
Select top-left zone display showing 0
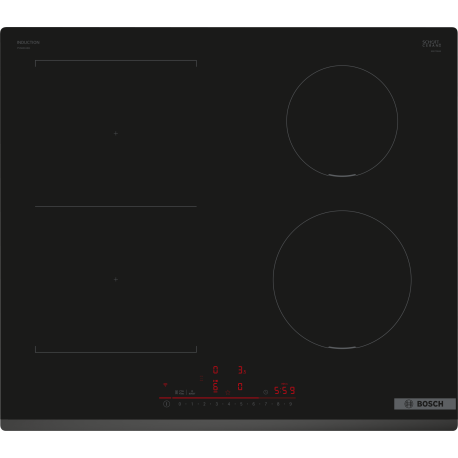(215, 370)
